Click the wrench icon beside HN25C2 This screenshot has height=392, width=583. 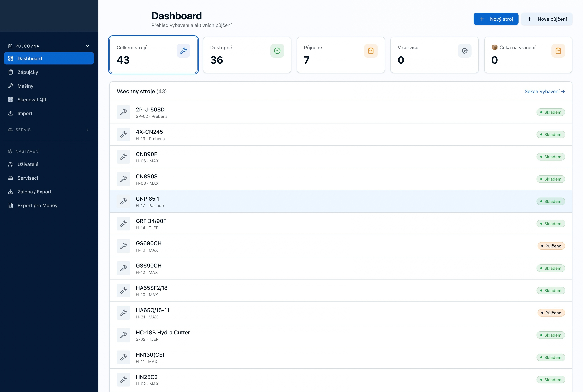tap(123, 379)
